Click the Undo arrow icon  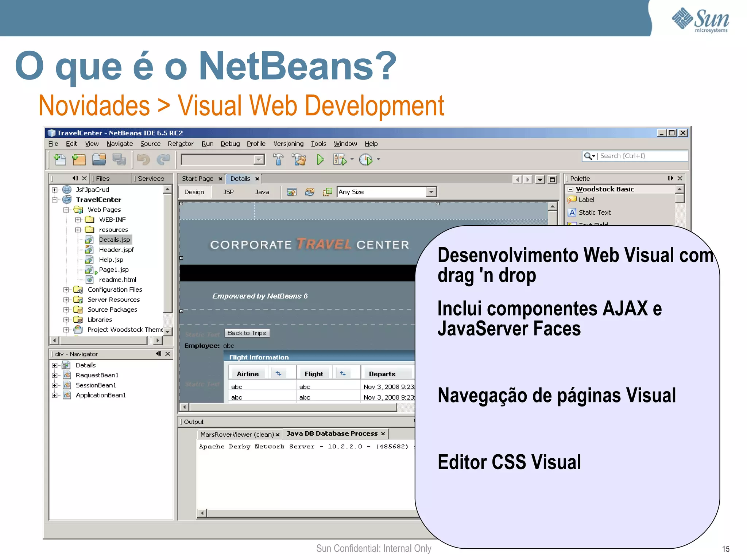click(143, 159)
